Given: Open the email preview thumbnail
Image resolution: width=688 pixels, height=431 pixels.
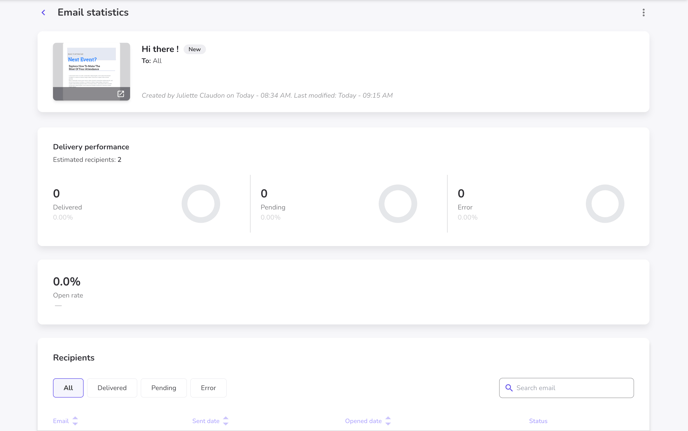Looking at the screenshot, I should (x=91, y=68).
